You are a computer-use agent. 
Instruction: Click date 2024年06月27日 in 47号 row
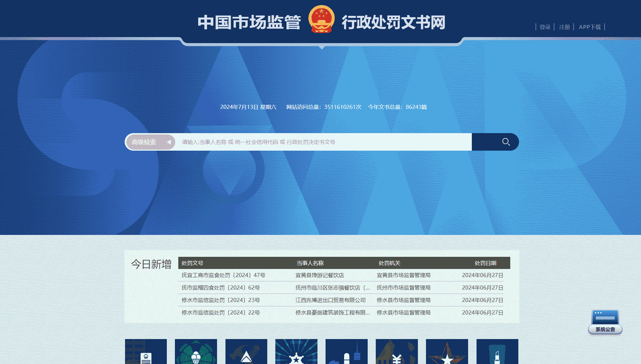(x=483, y=275)
